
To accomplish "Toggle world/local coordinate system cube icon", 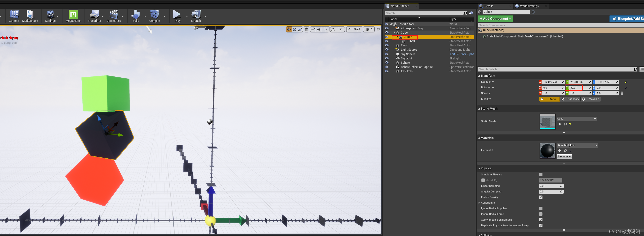I will pyautogui.click(x=306, y=30).
